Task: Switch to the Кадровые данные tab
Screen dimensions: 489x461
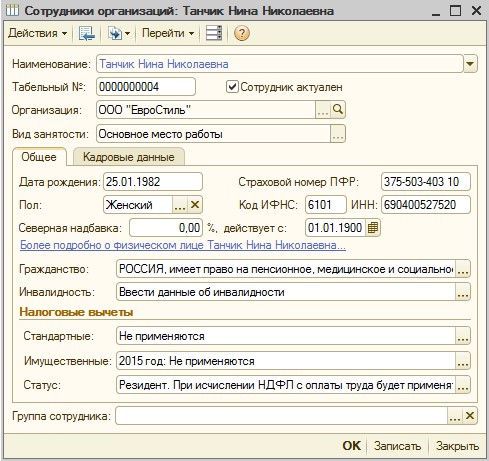Action: [129, 157]
